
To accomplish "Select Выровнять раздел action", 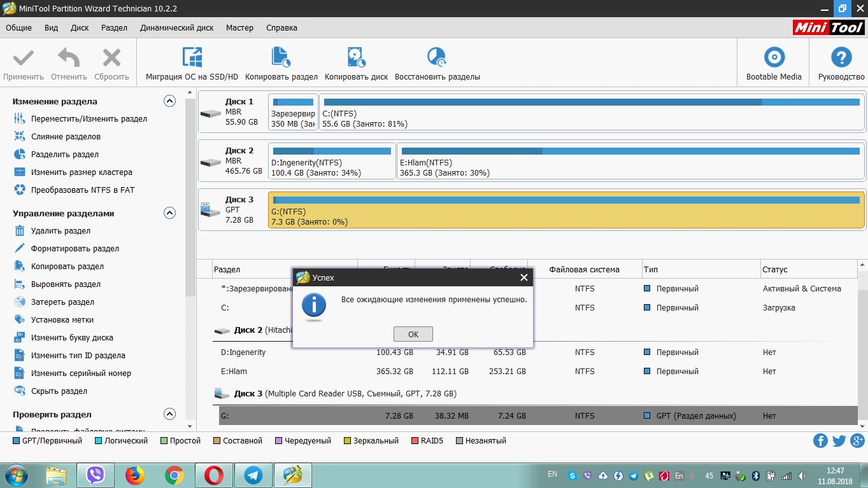I will [x=66, y=284].
